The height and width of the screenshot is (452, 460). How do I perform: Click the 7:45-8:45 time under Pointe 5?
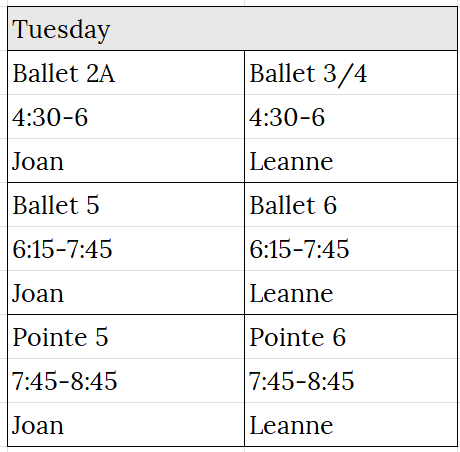[x=126, y=381]
